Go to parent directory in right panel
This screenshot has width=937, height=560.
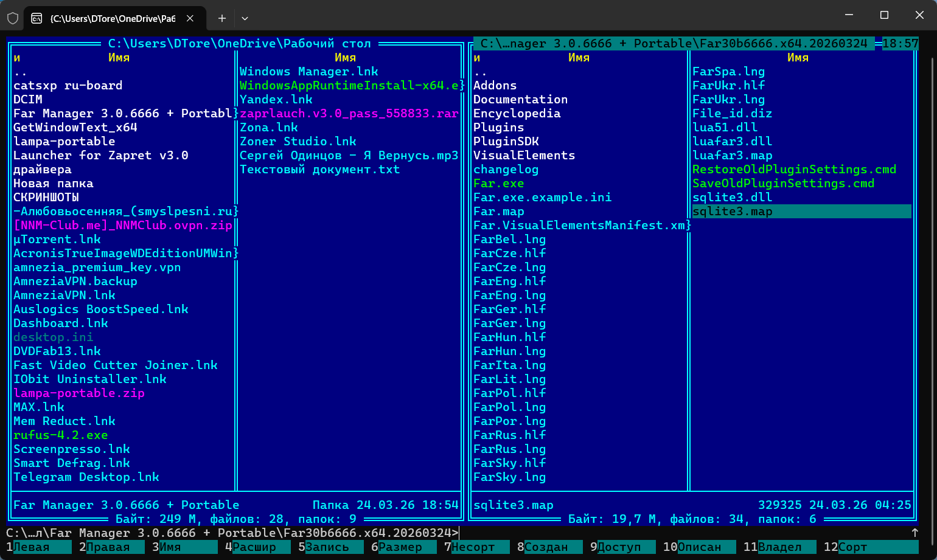(480, 72)
